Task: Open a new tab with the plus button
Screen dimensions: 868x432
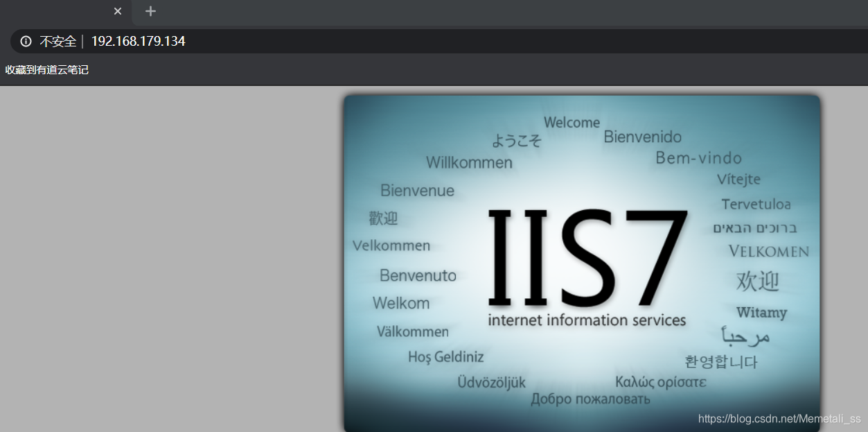Action: 150,11
